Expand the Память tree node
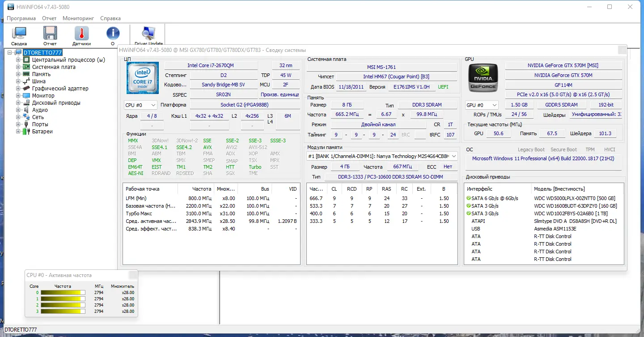644x337 pixels. tap(18, 74)
